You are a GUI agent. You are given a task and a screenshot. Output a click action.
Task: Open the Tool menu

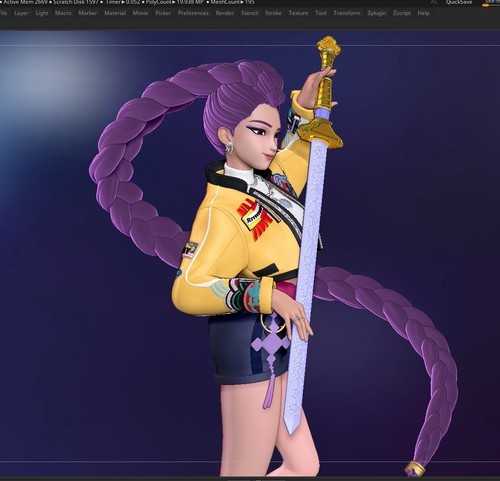[321, 13]
